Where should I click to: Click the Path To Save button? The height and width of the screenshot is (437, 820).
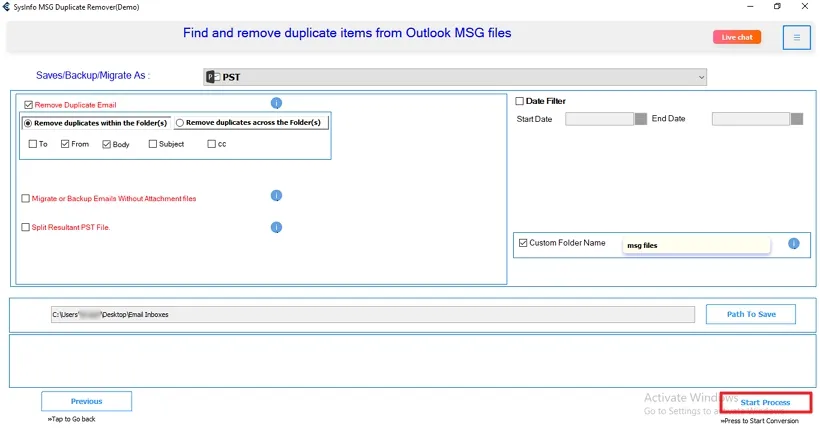(x=750, y=314)
